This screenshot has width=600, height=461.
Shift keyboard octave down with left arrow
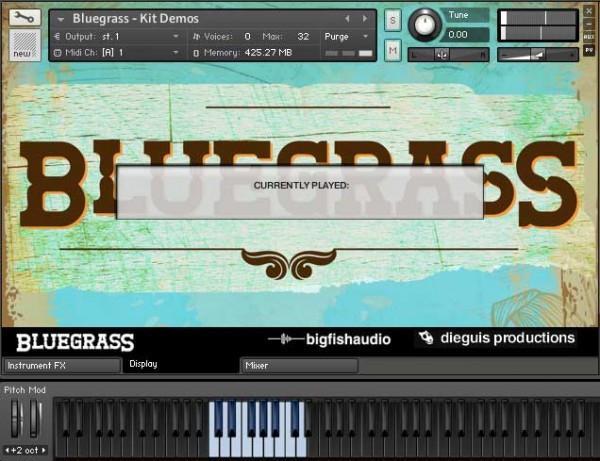click(x=7, y=450)
